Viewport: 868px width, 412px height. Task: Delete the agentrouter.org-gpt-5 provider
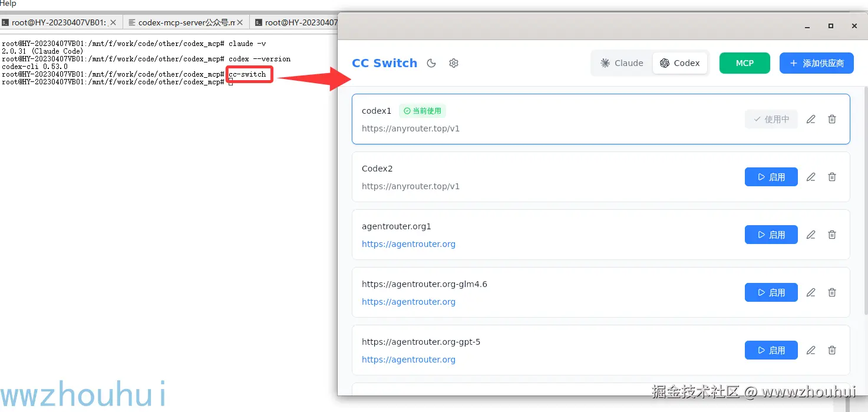click(832, 350)
